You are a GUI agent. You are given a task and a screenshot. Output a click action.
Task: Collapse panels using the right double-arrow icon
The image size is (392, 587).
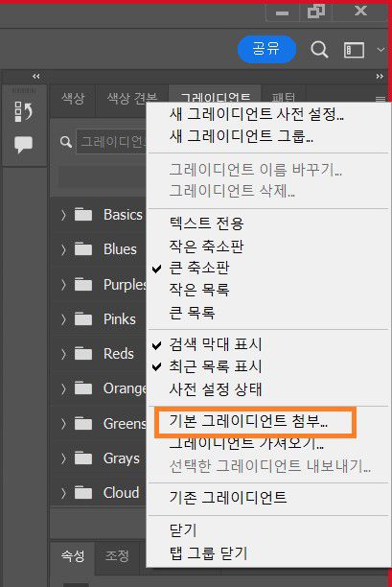click(380, 77)
